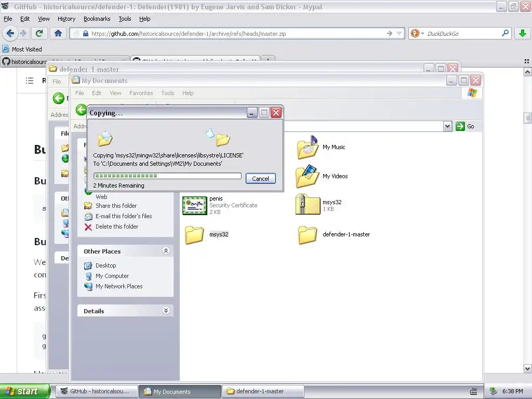532x399 pixels.
Task: Open the browser History menu
Action: [x=66, y=19]
